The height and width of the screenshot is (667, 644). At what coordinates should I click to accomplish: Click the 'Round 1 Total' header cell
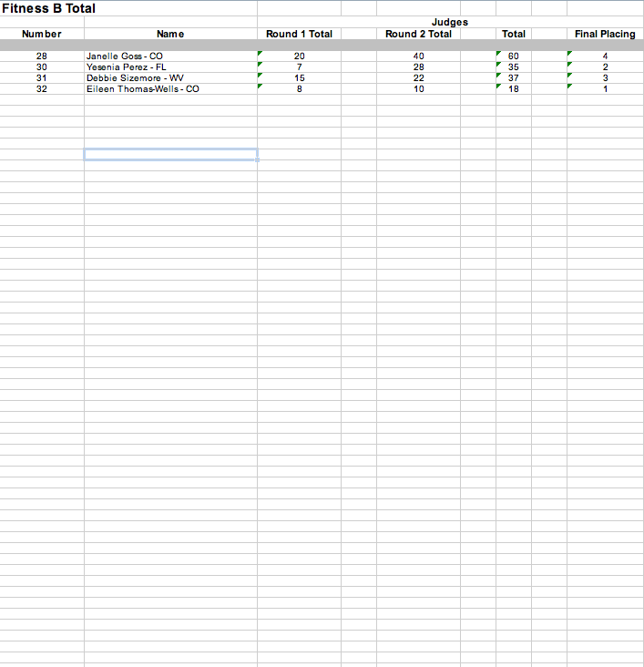click(x=299, y=34)
